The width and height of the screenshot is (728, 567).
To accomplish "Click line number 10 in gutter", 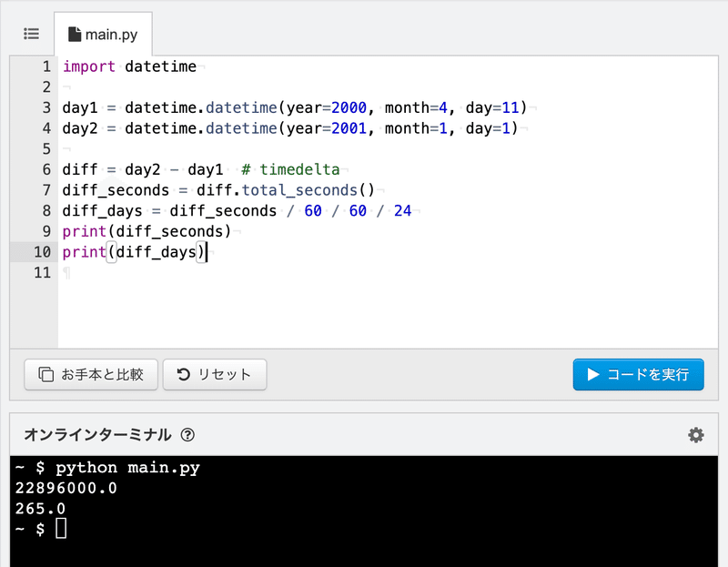I will (42, 252).
